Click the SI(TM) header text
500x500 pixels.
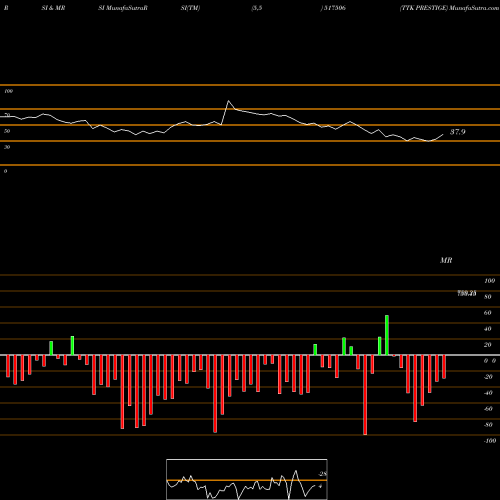pos(190,8)
